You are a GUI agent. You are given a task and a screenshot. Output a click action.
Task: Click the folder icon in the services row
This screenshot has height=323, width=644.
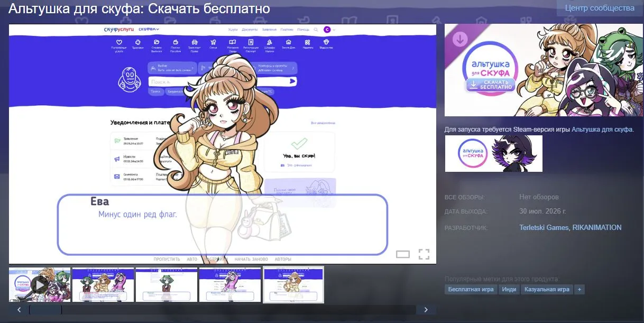pos(157,42)
